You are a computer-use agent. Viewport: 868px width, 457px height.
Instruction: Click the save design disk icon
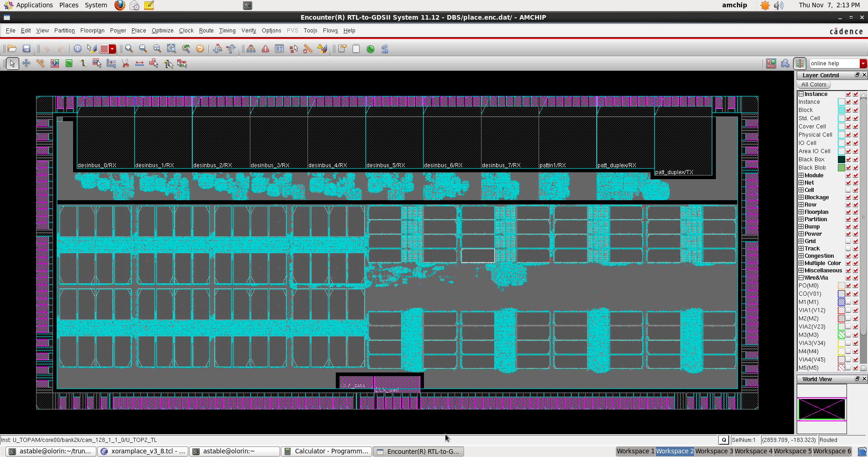coord(26,49)
